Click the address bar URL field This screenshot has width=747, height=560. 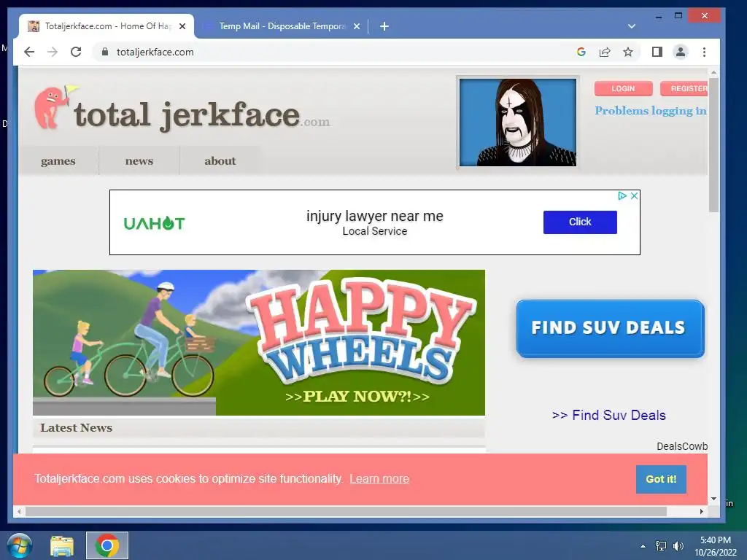point(333,52)
